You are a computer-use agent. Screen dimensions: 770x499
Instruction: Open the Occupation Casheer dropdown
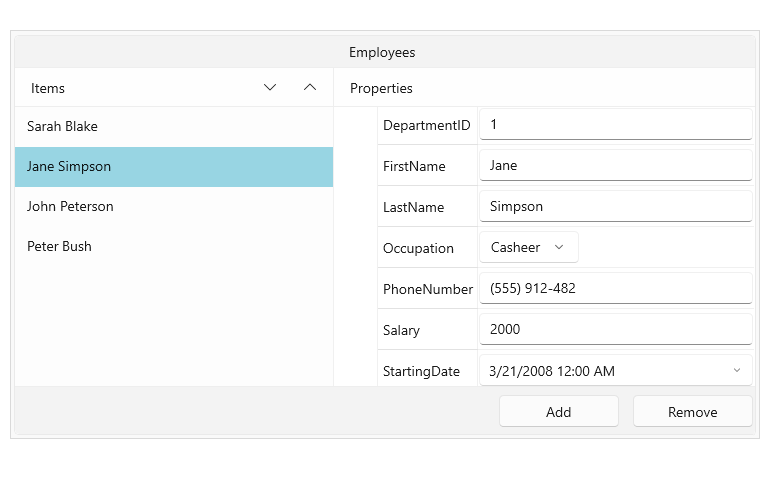pyautogui.click(x=529, y=247)
